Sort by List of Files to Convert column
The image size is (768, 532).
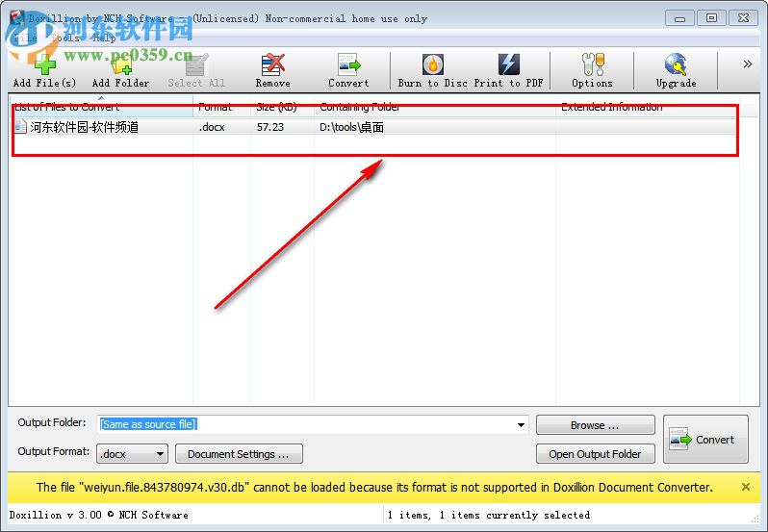tap(101, 107)
